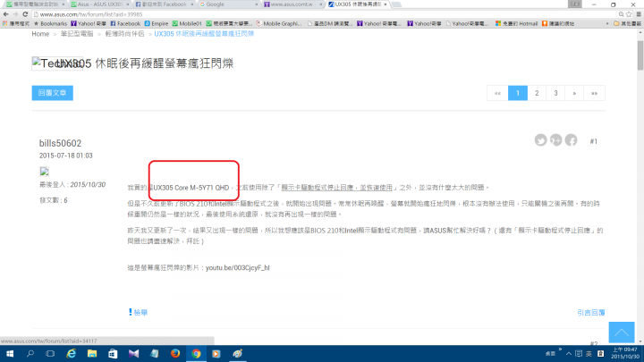This screenshot has width=644, height=362.
Task: Launch Internet Explorer from taskbar
Action: click(72, 353)
